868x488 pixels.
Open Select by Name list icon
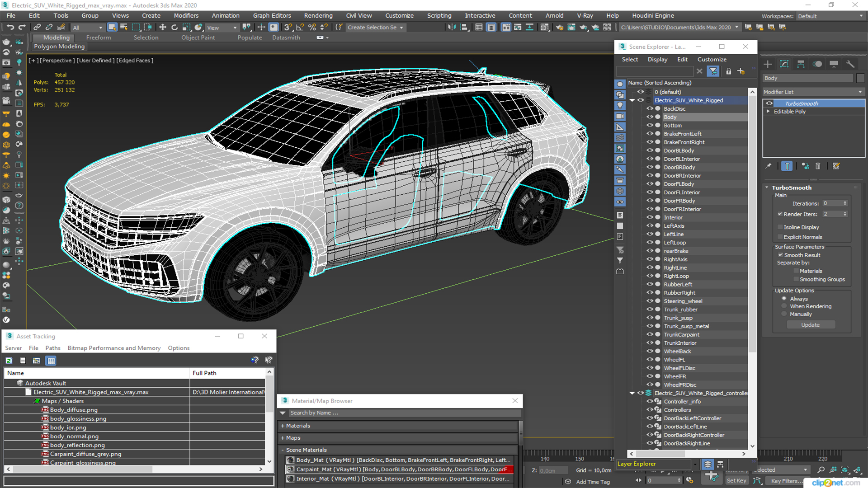click(124, 28)
